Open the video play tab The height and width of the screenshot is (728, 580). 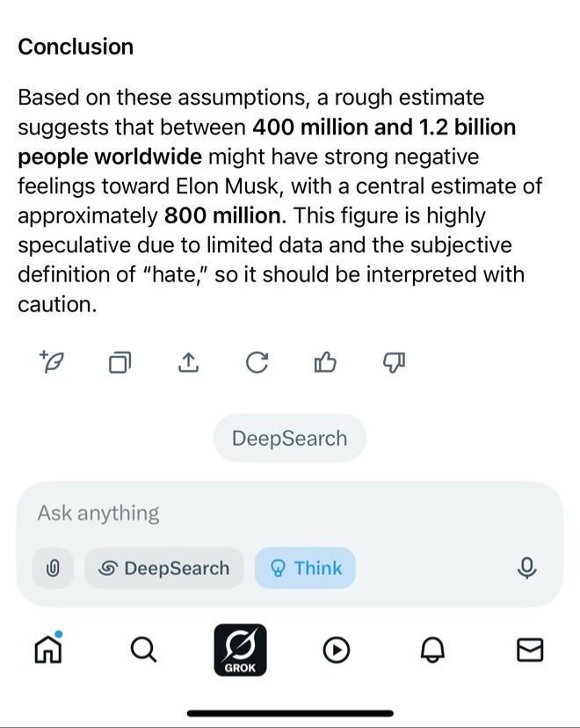point(336,650)
